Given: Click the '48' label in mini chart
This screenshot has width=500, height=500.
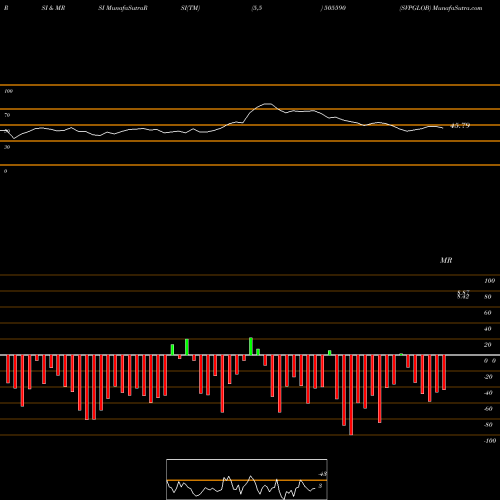Looking at the screenshot, I should coord(323,474).
